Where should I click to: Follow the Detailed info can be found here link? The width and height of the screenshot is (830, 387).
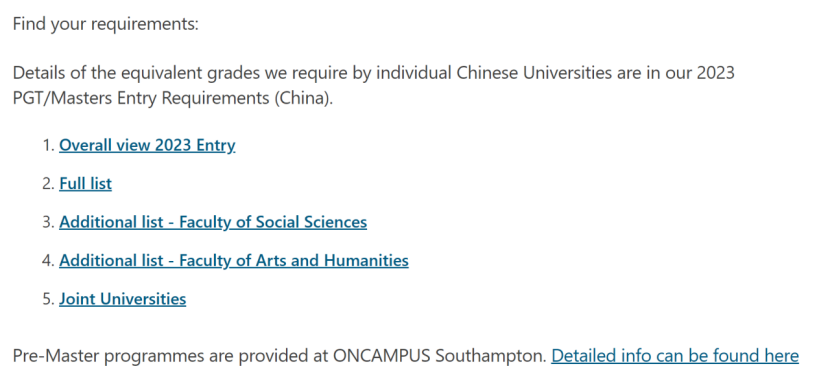[675, 356]
